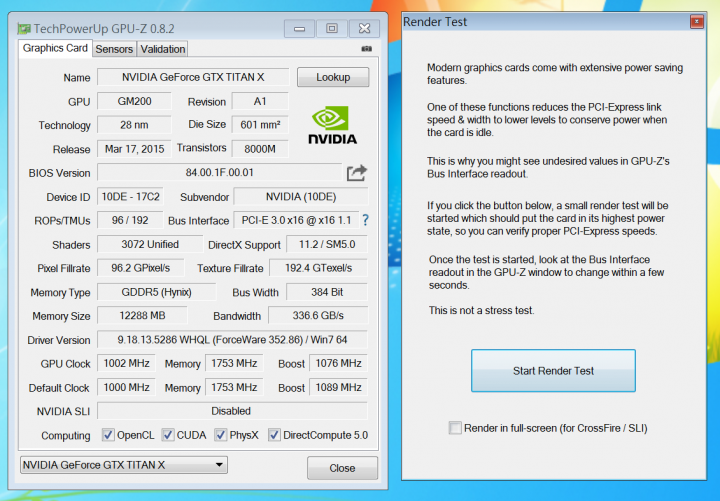This screenshot has height=501, width=720.
Task: Click the 28 nm Technology value
Action: pyautogui.click(x=135, y=125)
